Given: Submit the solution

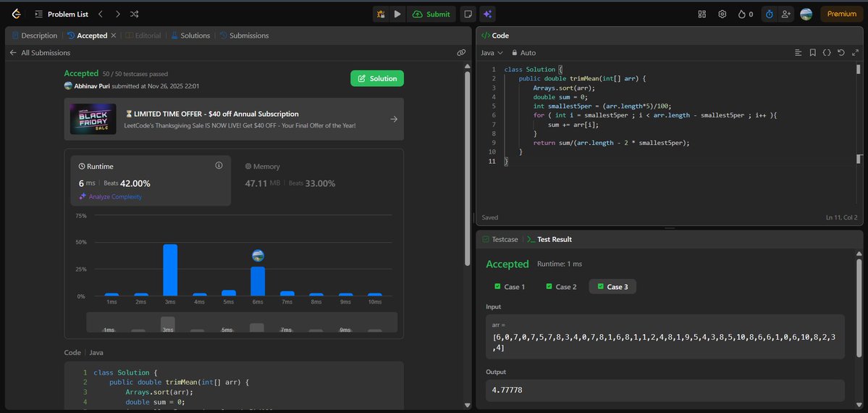Looking at the screenshot, I should pyautogui.click(x=431, y=14).
